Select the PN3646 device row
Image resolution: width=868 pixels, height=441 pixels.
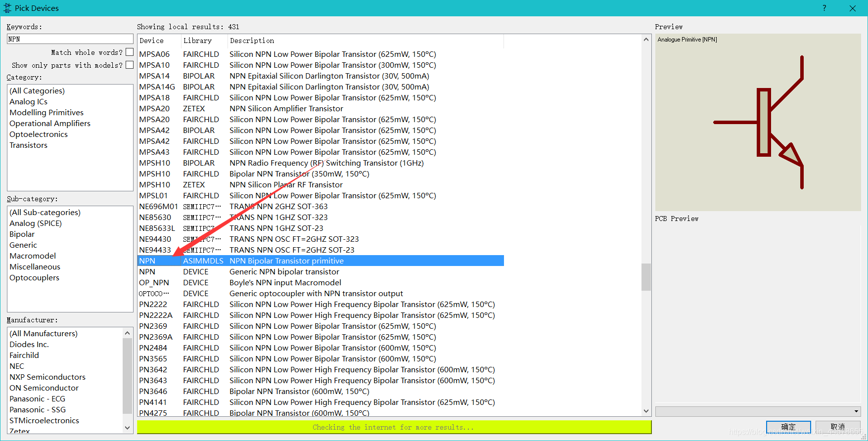(320, 391)
